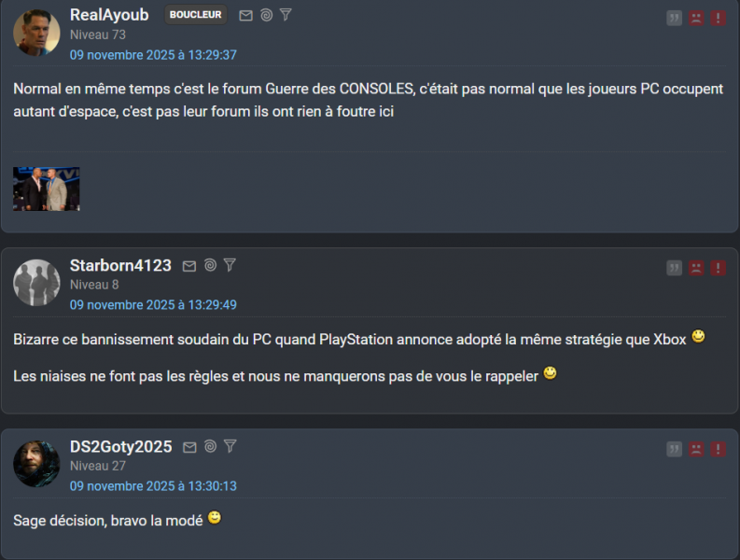Click the spiral icon next to RealAyoub
Image resolution: width=740 pixels, height=560 pixels.
pos(266,16)
